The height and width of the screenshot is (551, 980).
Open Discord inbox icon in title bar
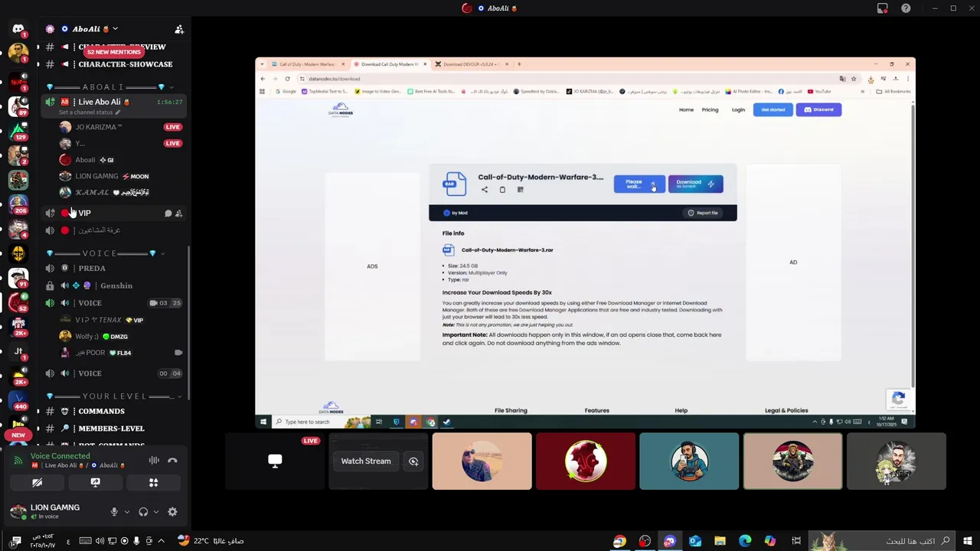[x=883, y=8]
